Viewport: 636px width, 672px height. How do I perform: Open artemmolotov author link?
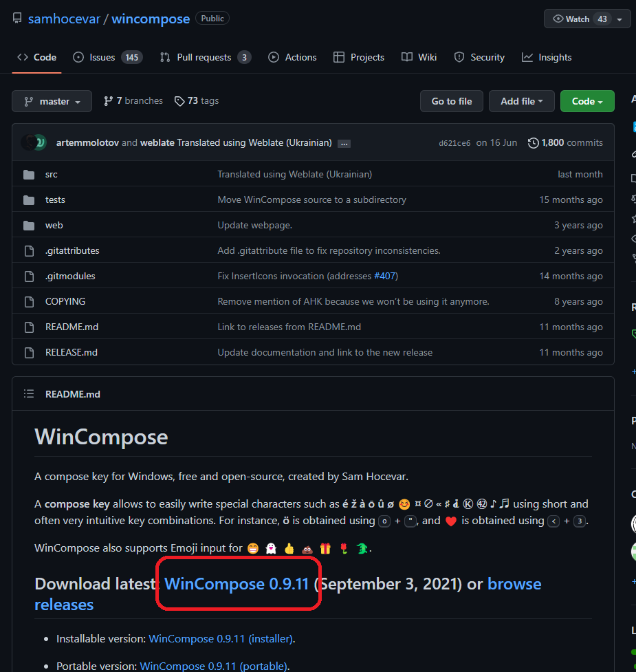pyautogui.click(x=87, y=142)
